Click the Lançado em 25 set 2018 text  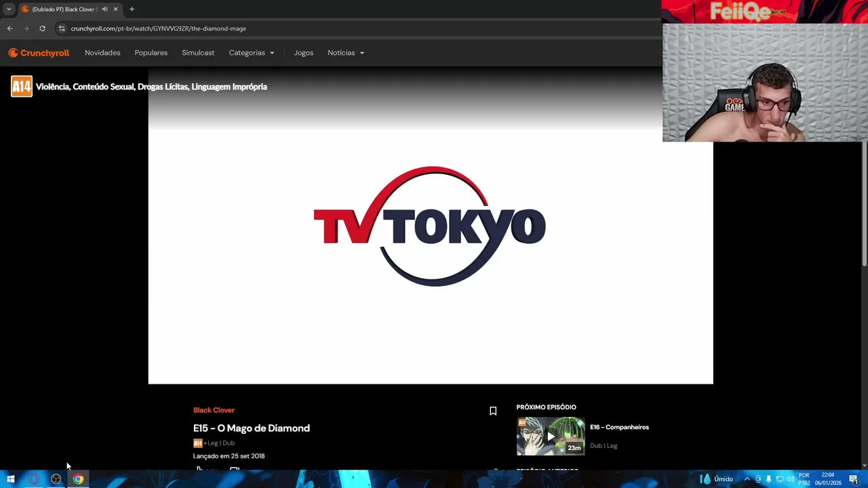point(229,456)
